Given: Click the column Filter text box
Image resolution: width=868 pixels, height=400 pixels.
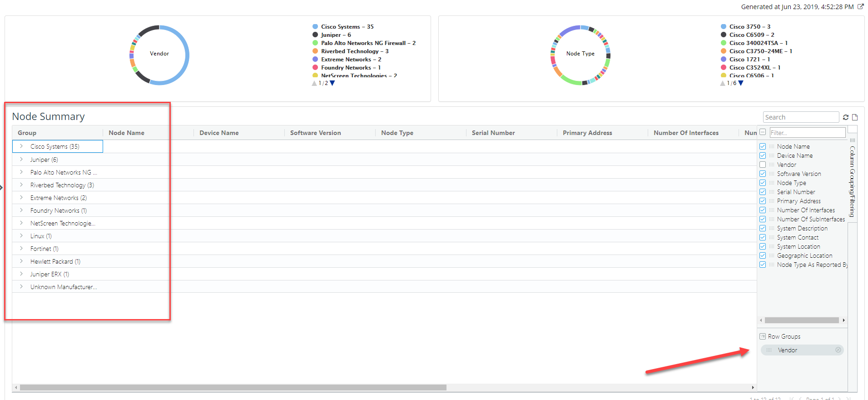Looking at the screenshot, I should coord(807,133).
